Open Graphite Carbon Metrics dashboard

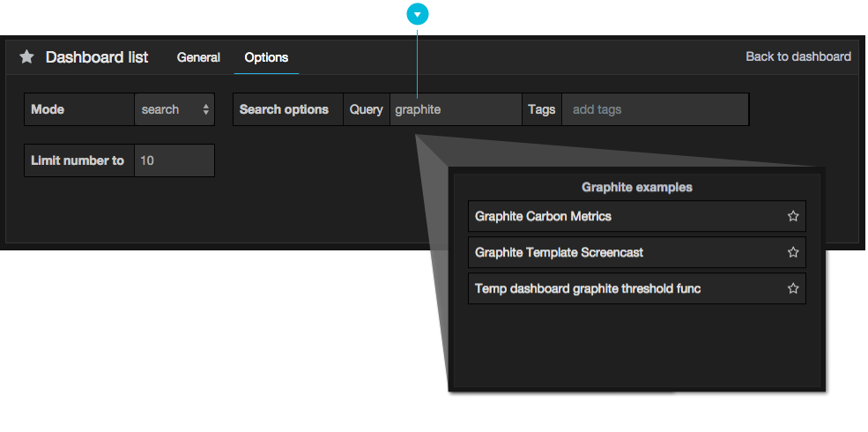543,216
